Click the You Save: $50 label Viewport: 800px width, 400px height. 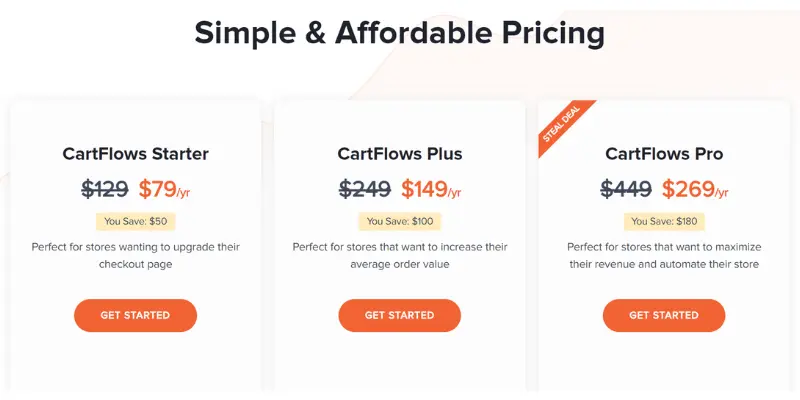coord(136,221)
